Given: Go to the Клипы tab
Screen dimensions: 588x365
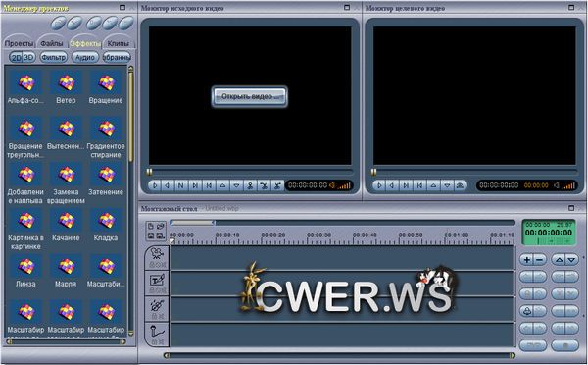Looking at the screenshot, I should (119, 43).
